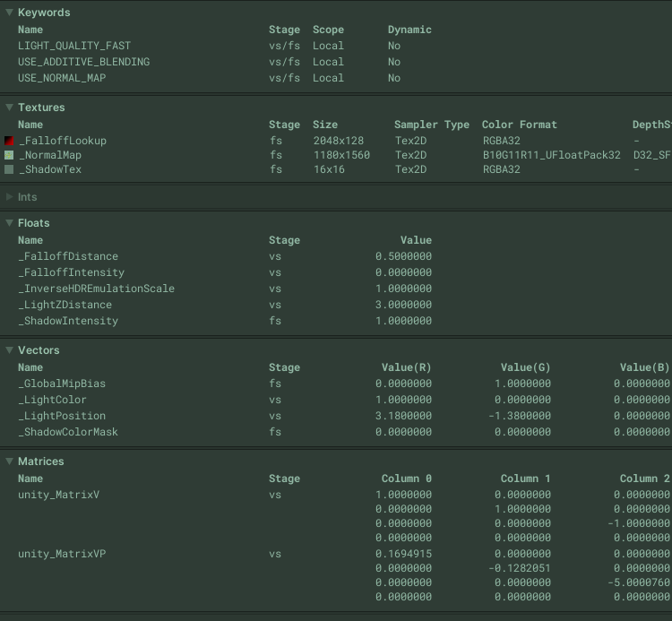Click the _FalloffLookup texture thumbnail icon
672x621 pixels.
10,141
